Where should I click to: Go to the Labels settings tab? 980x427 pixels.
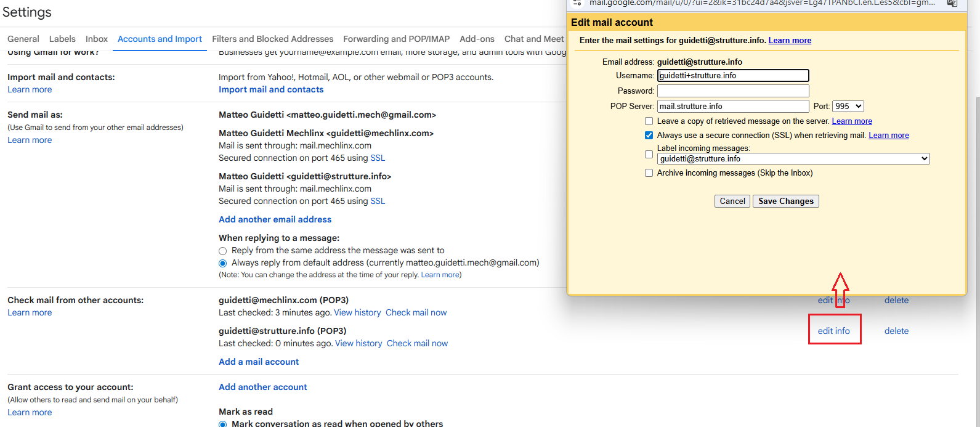(62, 39)
